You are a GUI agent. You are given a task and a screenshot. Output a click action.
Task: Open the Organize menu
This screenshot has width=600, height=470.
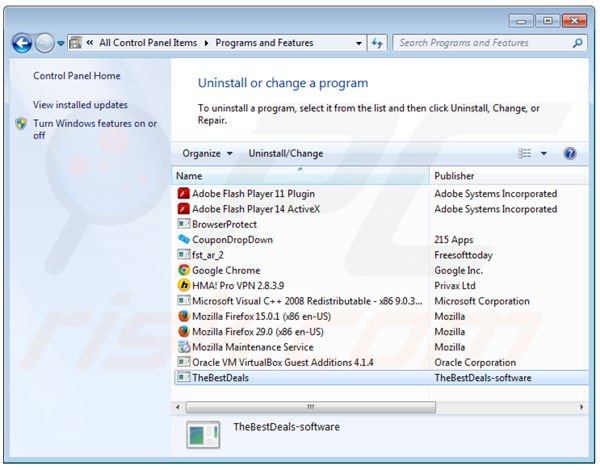coord(207,153)
